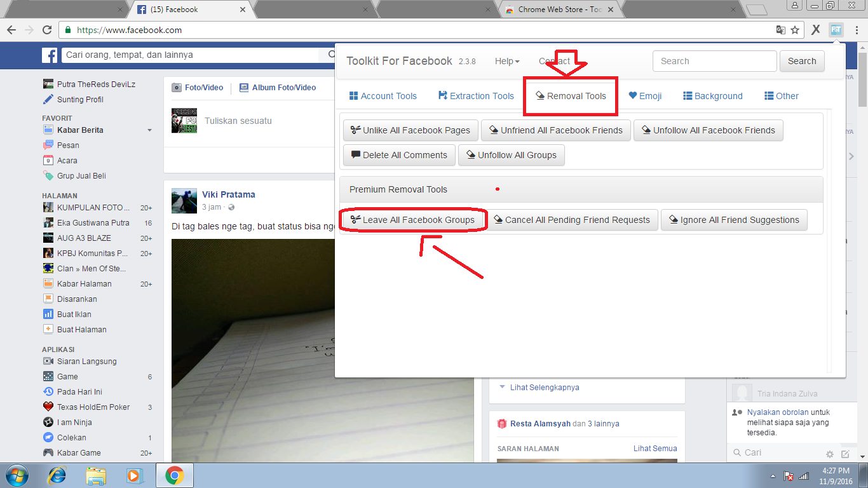Expand the Help dropdown in Toolkit
This screenshot has height=488, width=868.
[507, 61]
